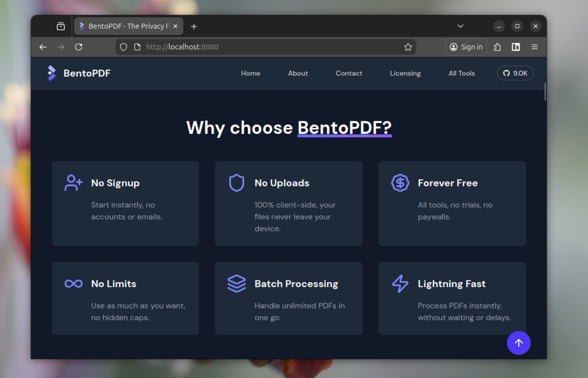Click the BentoPDF logo icon in header

52,73
